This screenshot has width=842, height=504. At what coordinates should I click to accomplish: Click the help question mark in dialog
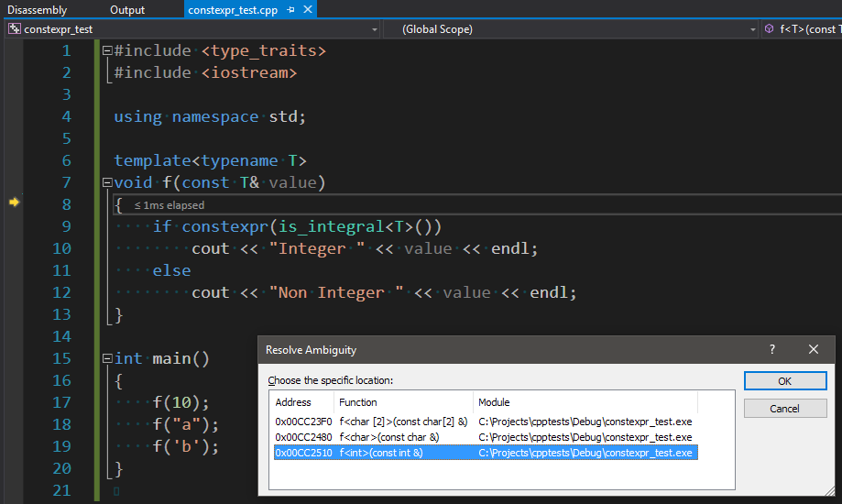point(772,349)
